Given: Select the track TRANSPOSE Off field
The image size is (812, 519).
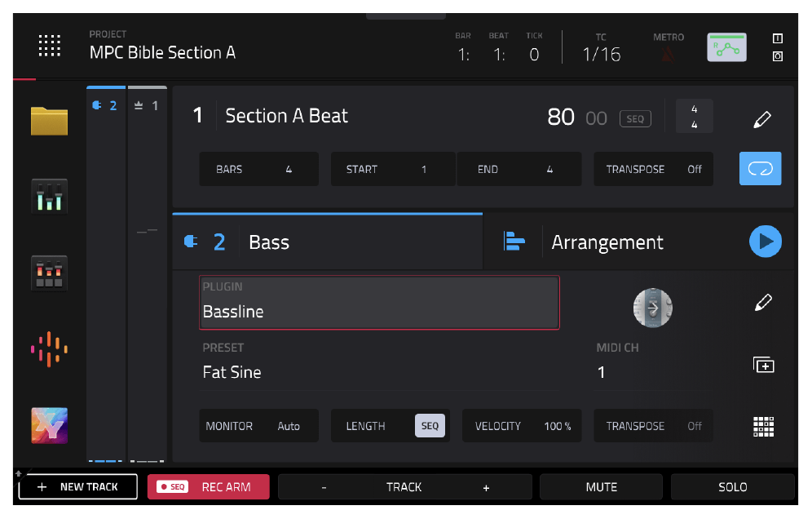Looking at the screenshot, I should [x=653, y=426].
